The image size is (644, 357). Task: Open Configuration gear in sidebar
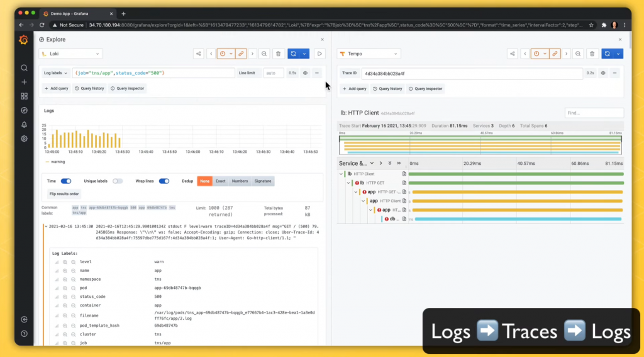pyautogui.click(x=24, y=139)
